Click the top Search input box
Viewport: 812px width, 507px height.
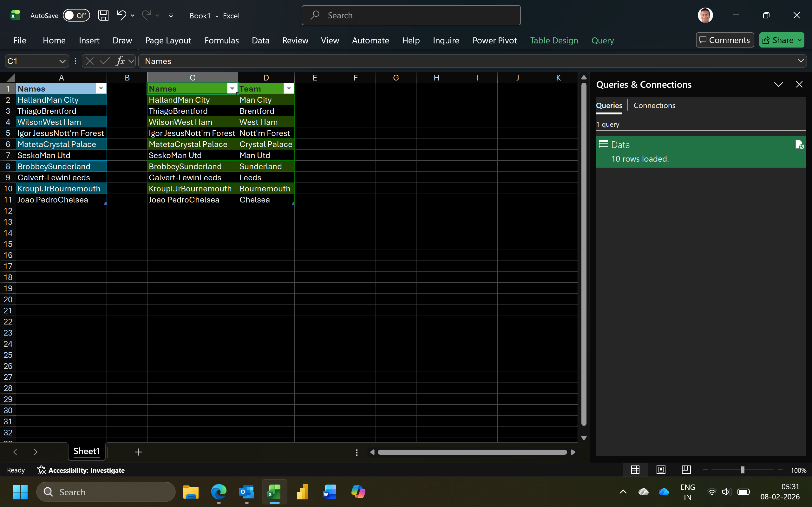(x=411, y=16)
